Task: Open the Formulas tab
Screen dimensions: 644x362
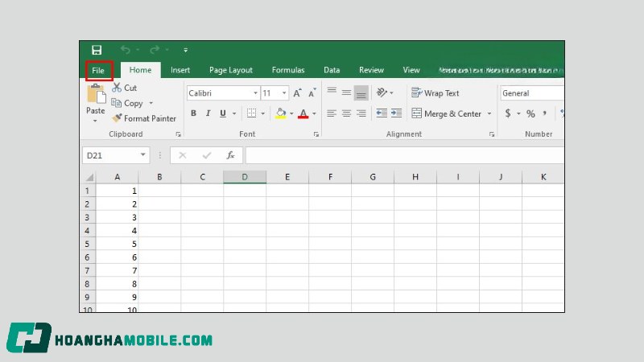Action: [288, 70]
